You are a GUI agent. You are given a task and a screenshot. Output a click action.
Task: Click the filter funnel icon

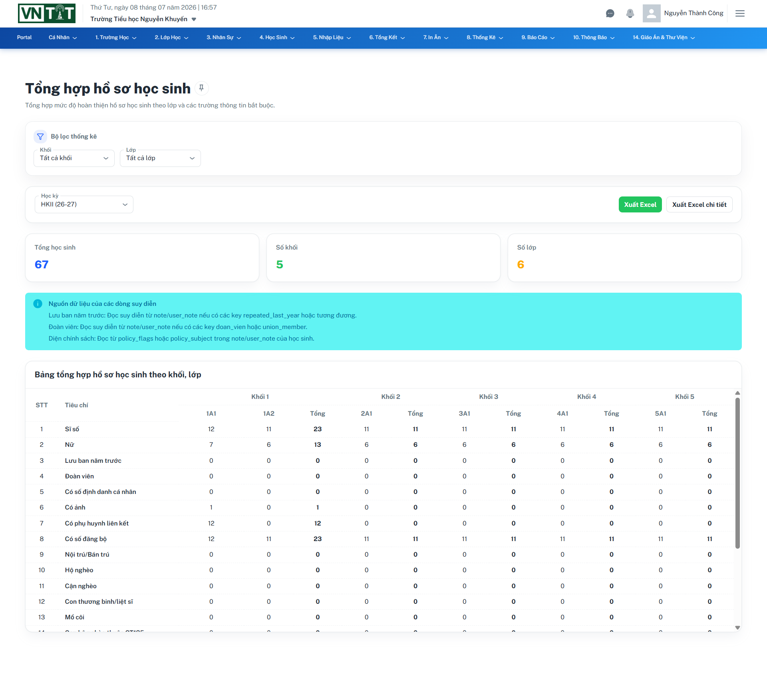tap(40, 137)
